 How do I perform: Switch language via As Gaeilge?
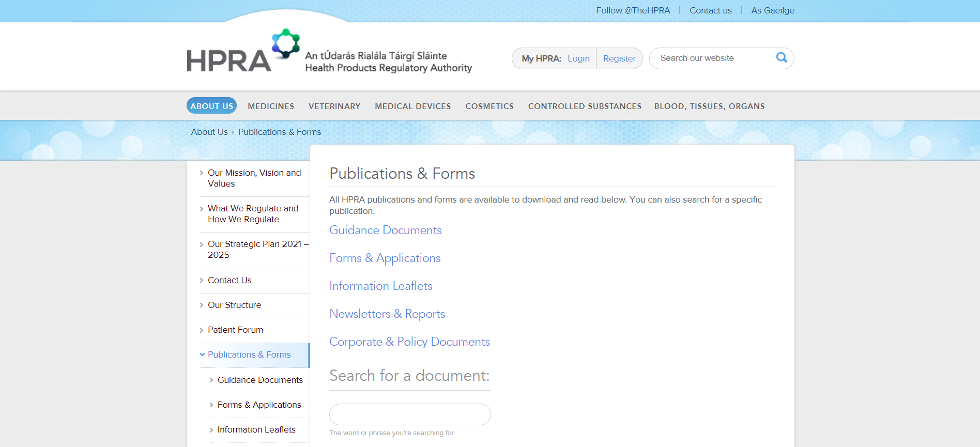[x=772, y=10]
